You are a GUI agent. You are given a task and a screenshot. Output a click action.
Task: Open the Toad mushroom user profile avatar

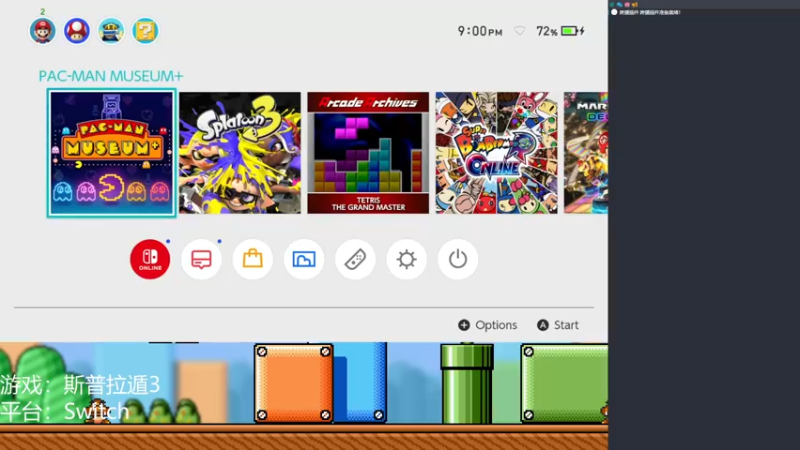[77, 31]
